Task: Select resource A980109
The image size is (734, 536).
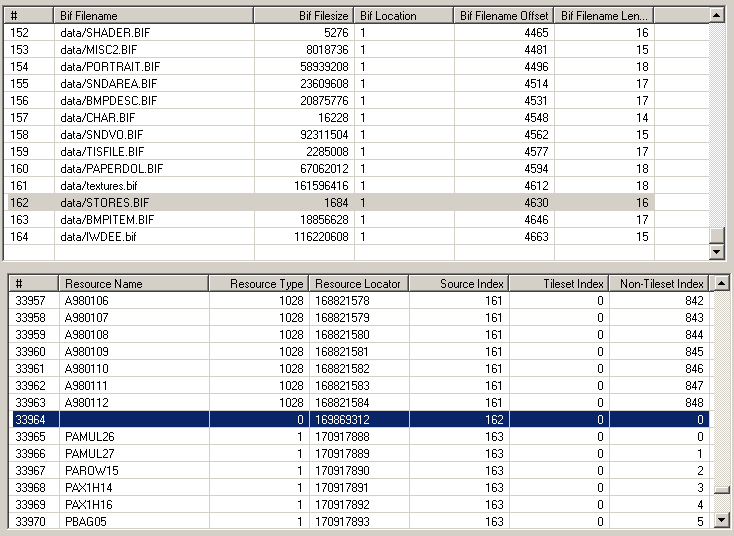Action: (360, 352)
